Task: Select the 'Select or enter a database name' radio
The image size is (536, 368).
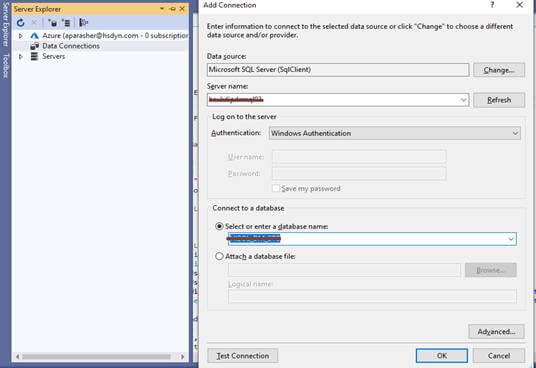Action: point(219,227)
